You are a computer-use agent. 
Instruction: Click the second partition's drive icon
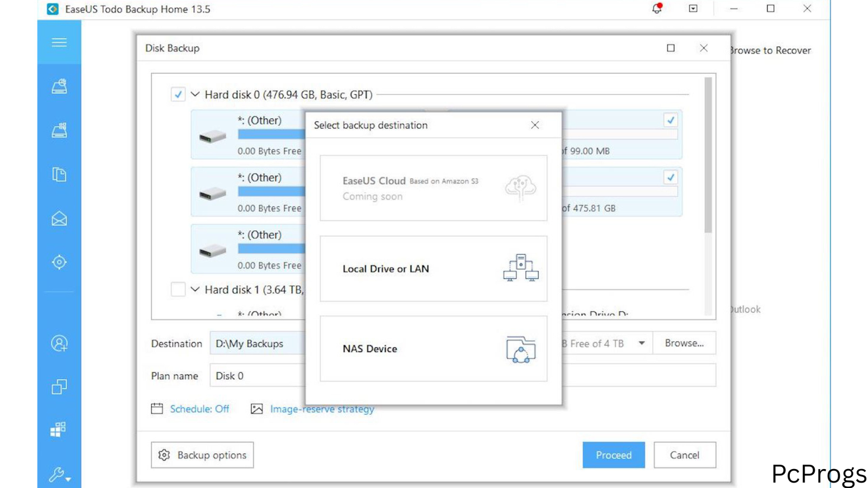click(213, 193)
